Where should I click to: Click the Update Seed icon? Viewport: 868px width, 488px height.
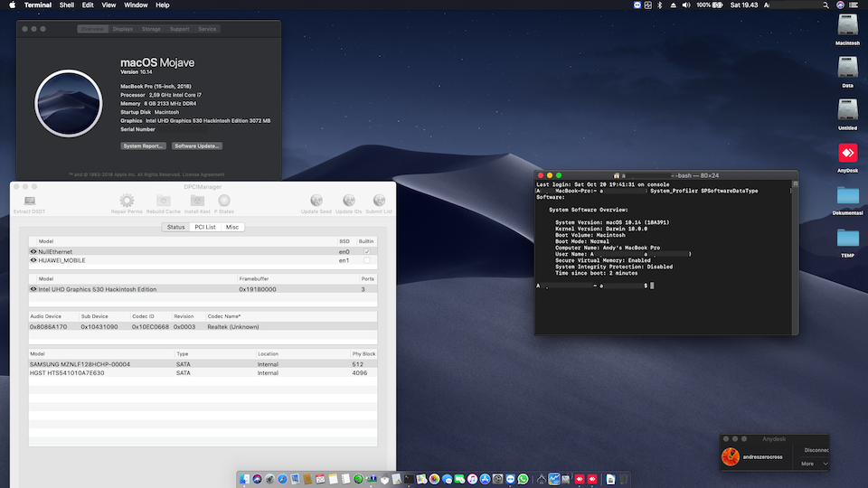[x=316, y=201]
